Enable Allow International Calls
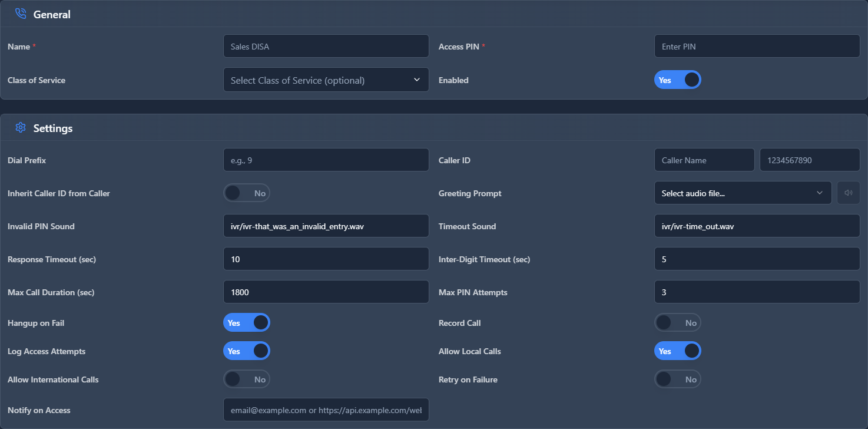 [x=246, y=379]
